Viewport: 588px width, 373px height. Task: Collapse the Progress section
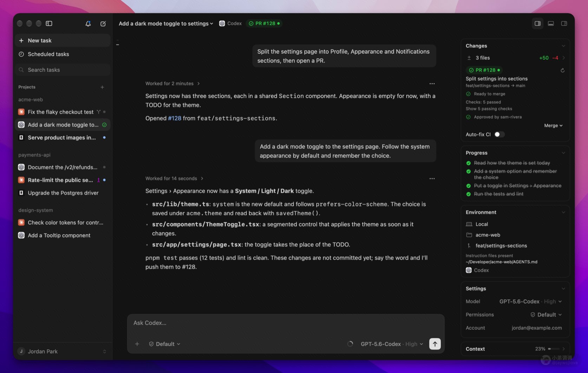[x=563, y=153]
